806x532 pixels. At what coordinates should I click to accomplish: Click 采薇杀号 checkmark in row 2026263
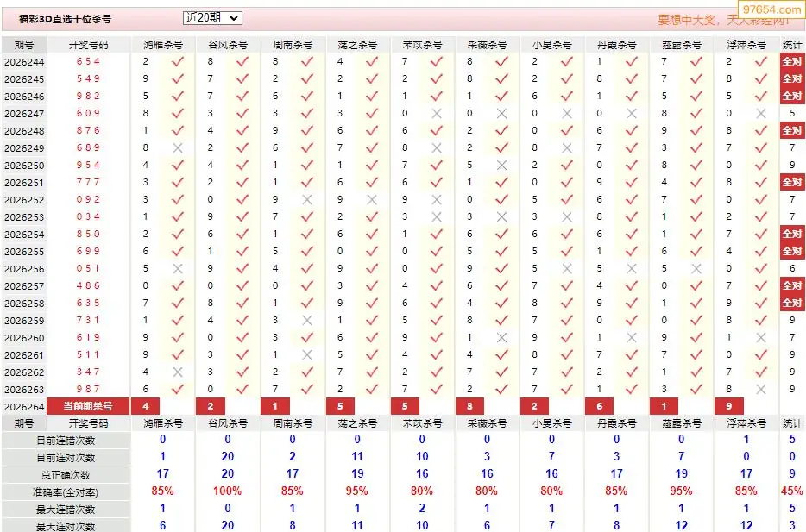tap(501, 389)
